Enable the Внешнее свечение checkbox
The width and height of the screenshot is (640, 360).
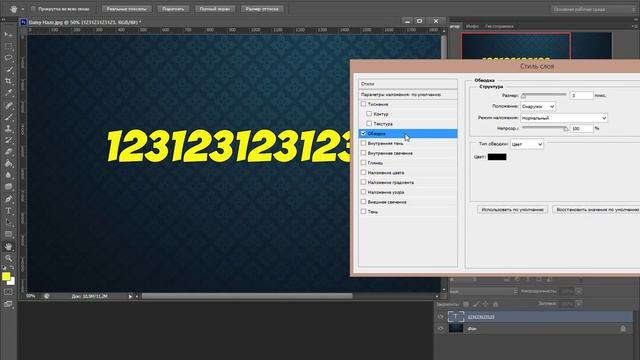pyautogui.click(x=363, y=202)
